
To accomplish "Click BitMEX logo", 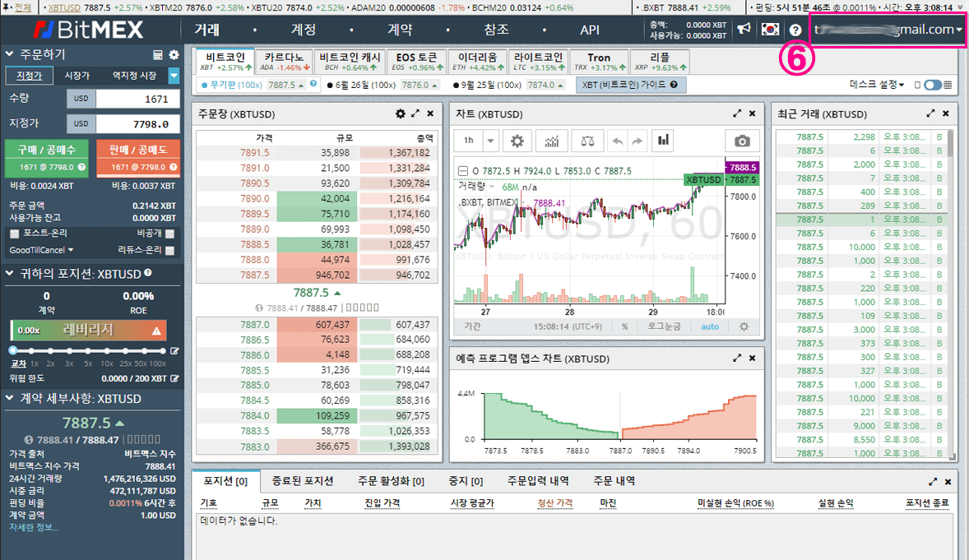I will pyautogui.click(x=88, y=30).
